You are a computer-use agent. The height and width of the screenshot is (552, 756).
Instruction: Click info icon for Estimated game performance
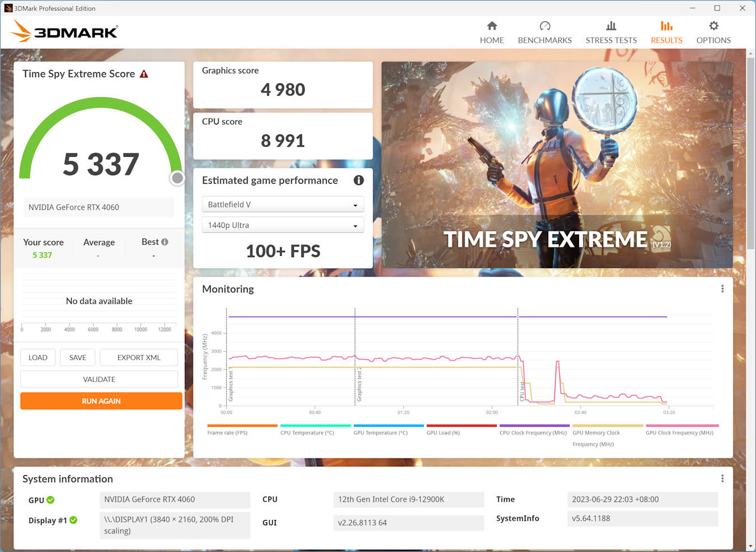tap(358, 180)
